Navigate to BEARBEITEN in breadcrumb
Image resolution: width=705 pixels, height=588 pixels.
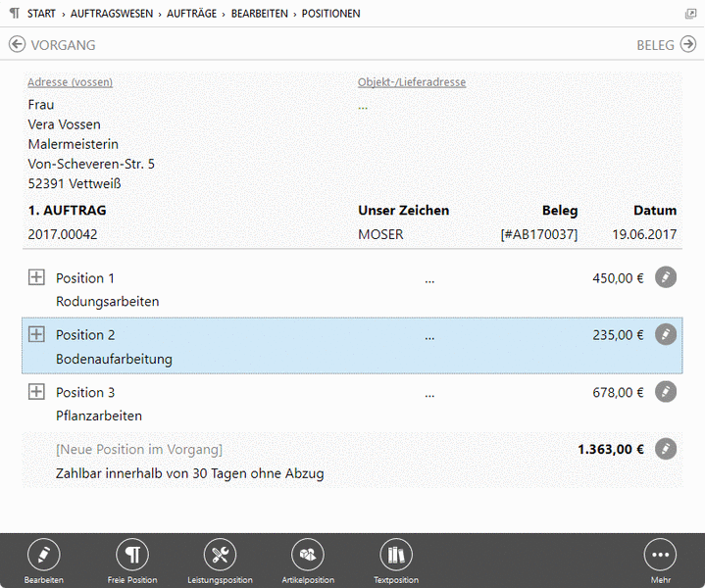click(x=260, y=14)
